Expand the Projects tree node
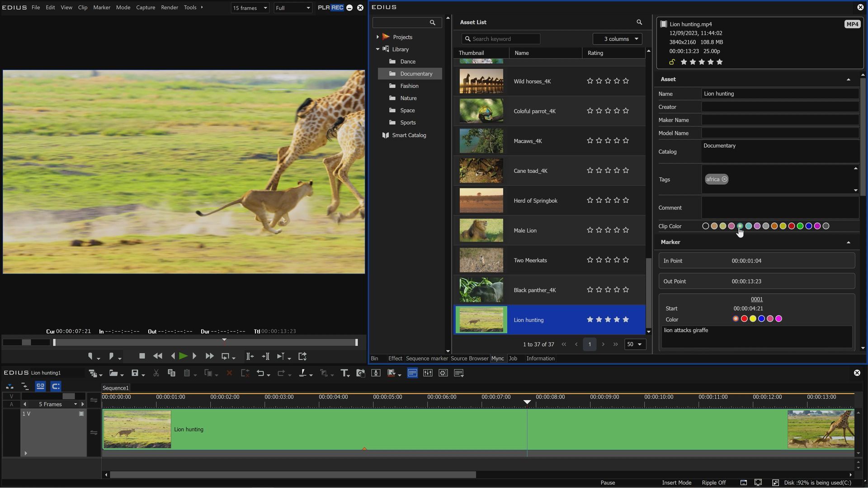Viewport: 868px width, 488px height. click(x=377, y=37)
